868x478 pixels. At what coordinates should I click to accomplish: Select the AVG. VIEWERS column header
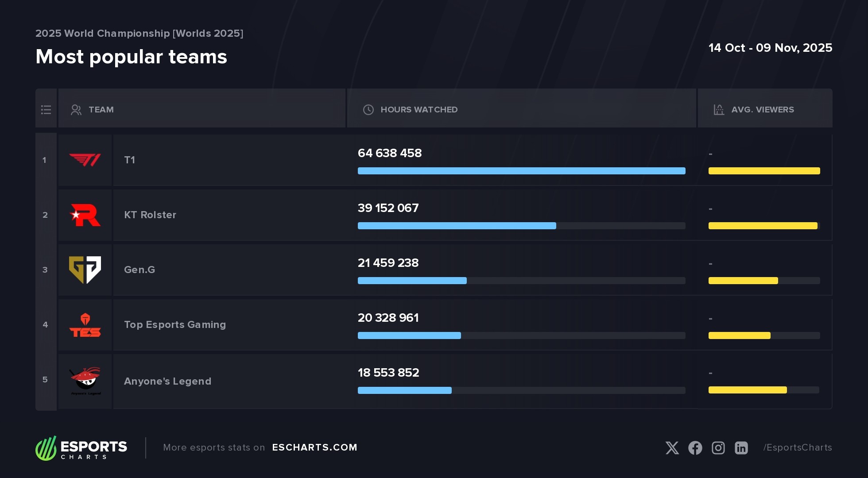click(762, 109)
